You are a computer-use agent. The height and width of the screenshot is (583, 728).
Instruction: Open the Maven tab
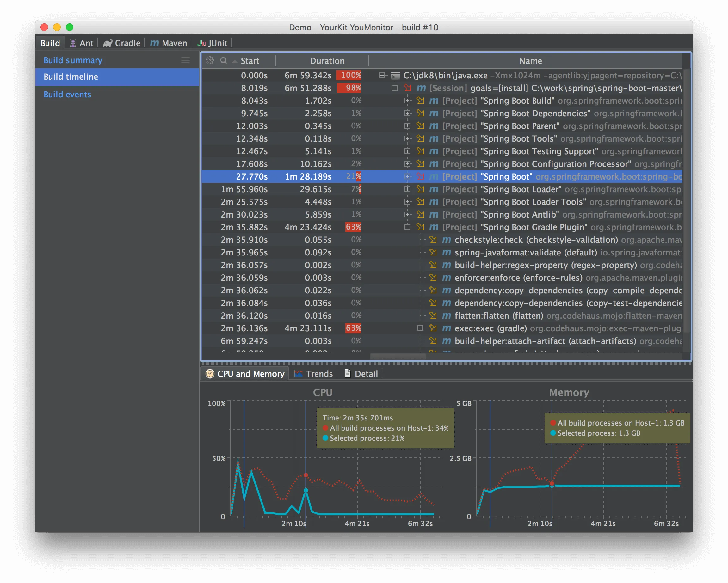(x=168, y=43)
